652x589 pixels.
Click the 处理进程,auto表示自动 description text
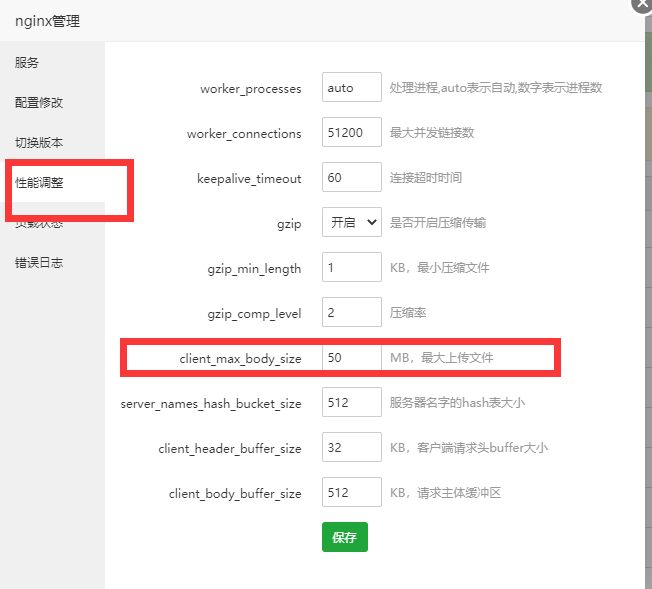(x=496, y=87)
